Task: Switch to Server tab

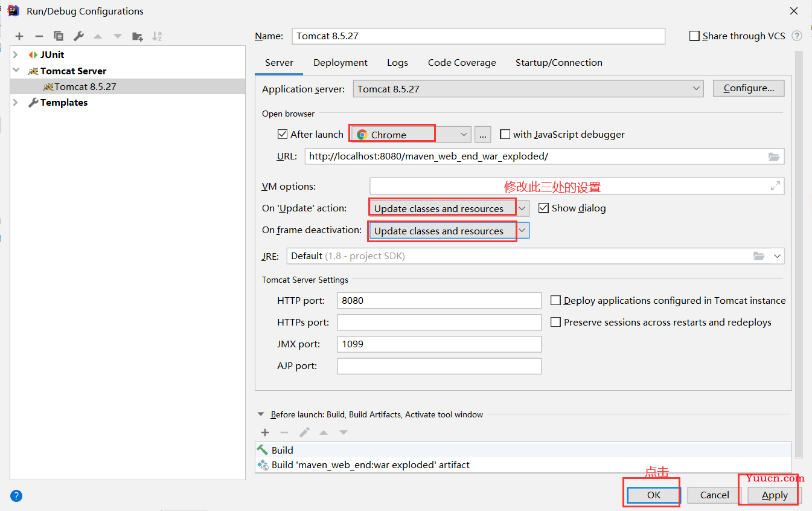Action: [x=279, y=63]
